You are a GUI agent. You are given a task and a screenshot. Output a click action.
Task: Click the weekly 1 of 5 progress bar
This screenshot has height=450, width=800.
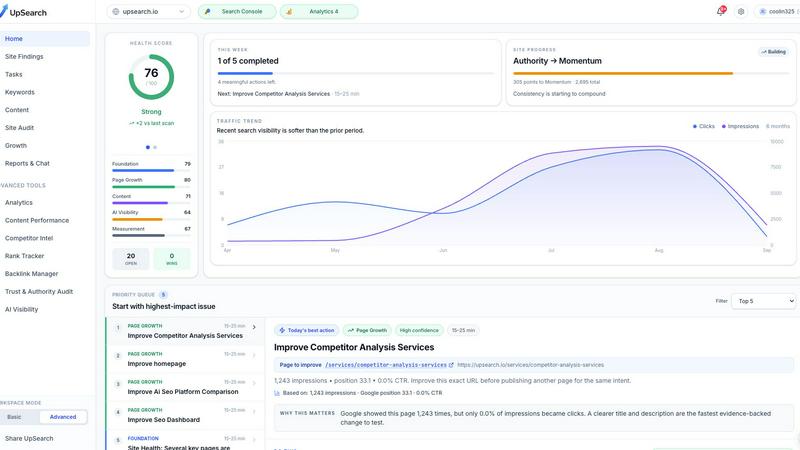click(356, 73)
